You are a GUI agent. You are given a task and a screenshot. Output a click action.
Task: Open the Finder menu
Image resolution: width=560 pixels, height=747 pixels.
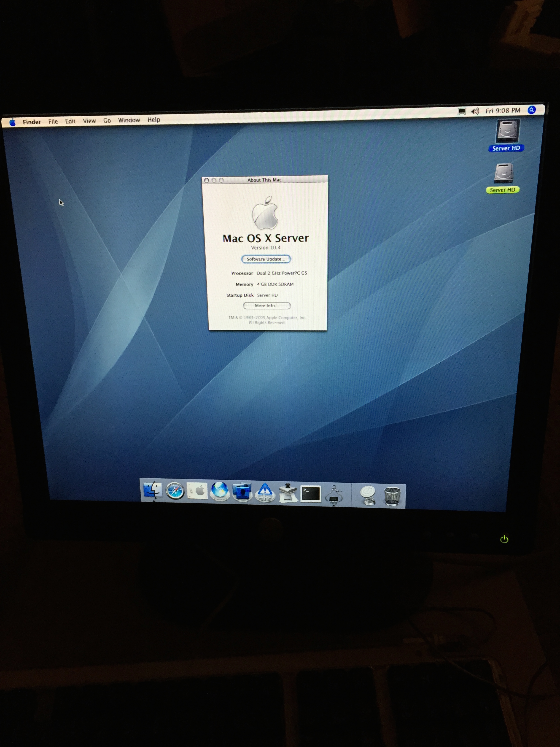32,122
